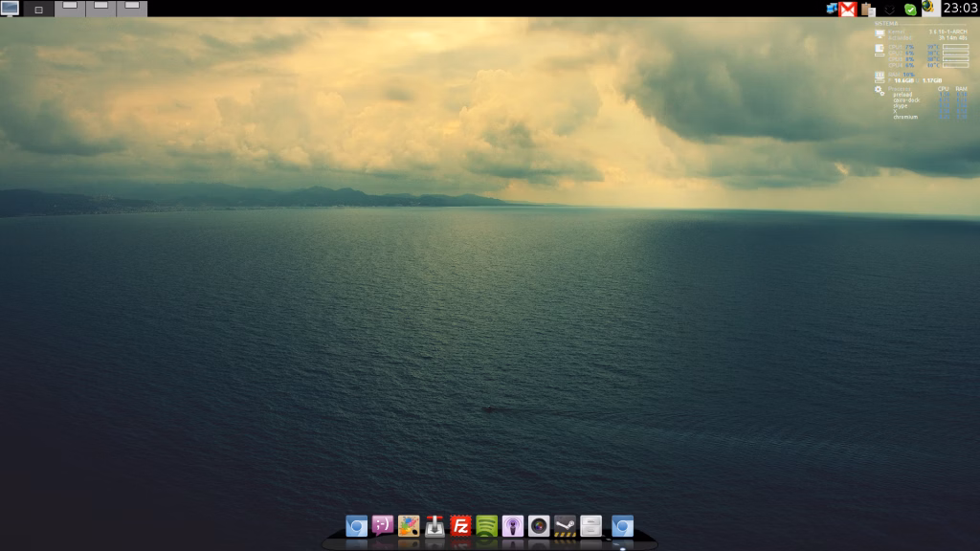Click the Chromium icon after the file cabinet
This screenshot has height=551, width=980.
coord(622,526)
